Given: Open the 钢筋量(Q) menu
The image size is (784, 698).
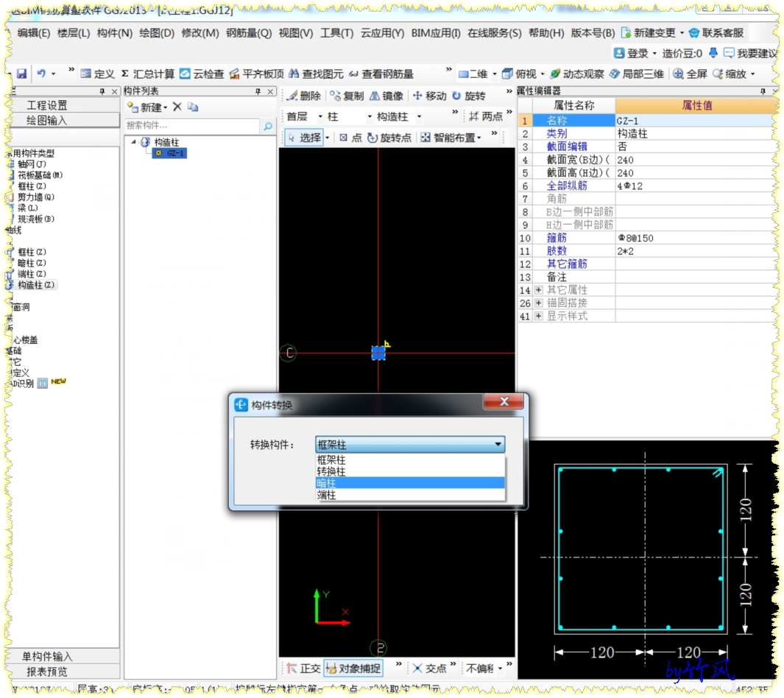Looking at the screenshot, I should point(249,32).
